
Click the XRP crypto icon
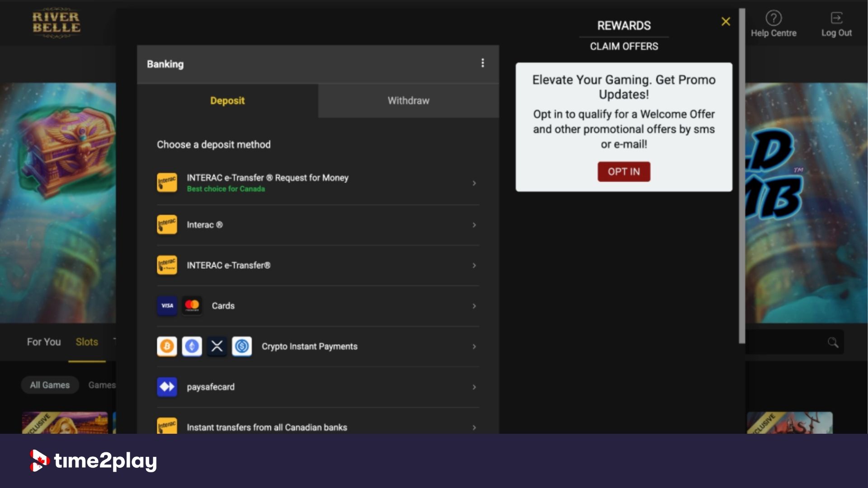pyautogui.click(x=217, y=347)
